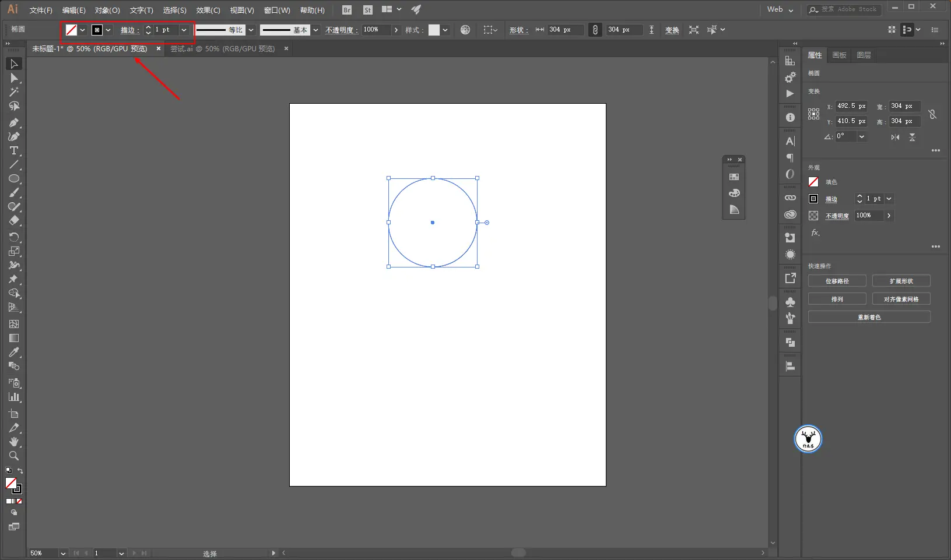
Task: Flip the shape horizontally in Transform panel
Action: pyautogui.click(x=895, y=137)
